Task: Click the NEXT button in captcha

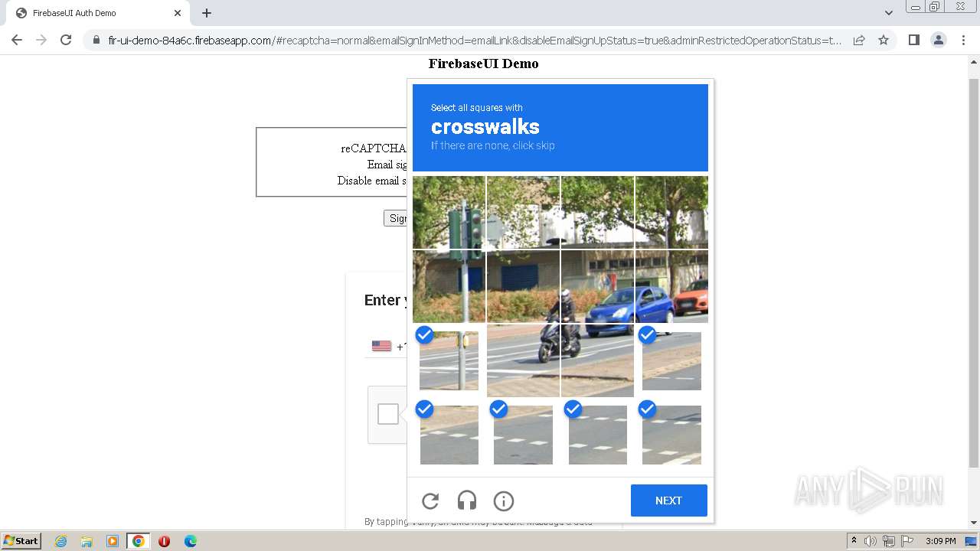Action: 669,500
